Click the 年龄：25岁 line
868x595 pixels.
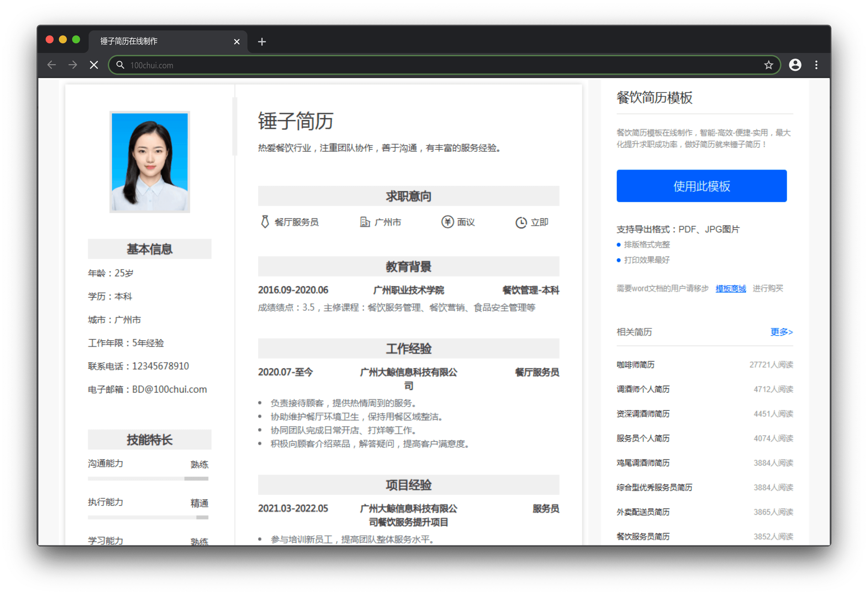point(110,273)
